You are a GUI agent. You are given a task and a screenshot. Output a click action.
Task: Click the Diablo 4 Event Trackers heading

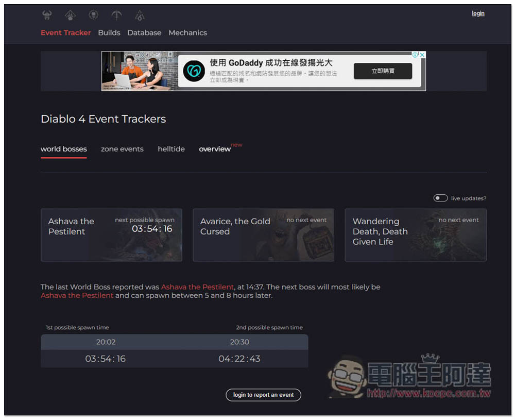tap(103, 119)
